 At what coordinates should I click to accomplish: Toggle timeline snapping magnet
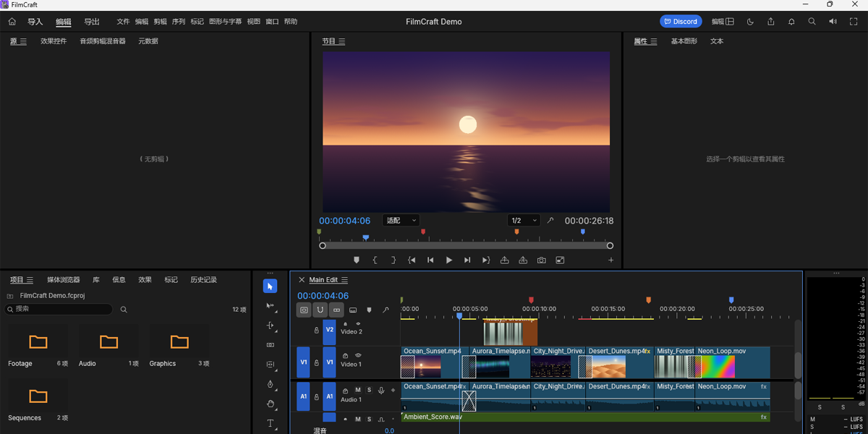[x=320, y=310]
